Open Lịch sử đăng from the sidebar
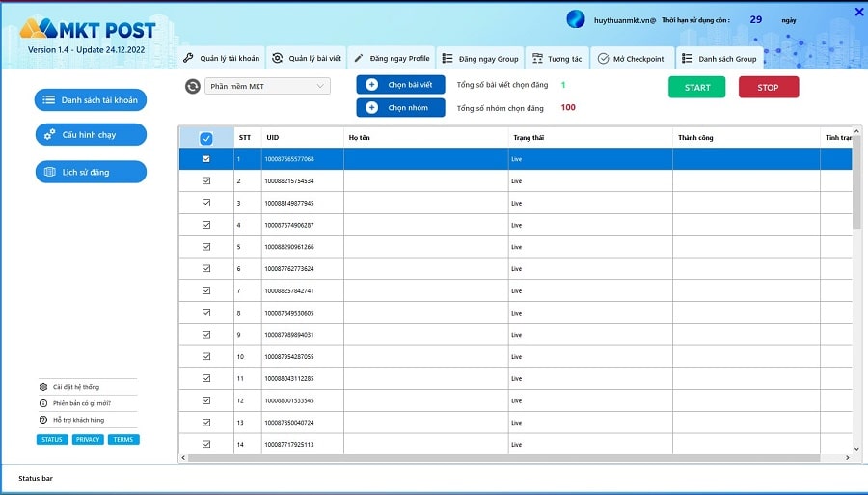Screen dimensions: 868x495 (91, 172)
